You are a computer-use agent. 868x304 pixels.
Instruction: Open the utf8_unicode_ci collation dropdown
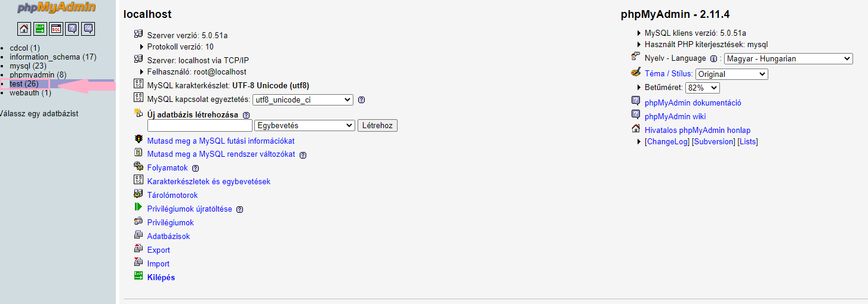(303, 100)
